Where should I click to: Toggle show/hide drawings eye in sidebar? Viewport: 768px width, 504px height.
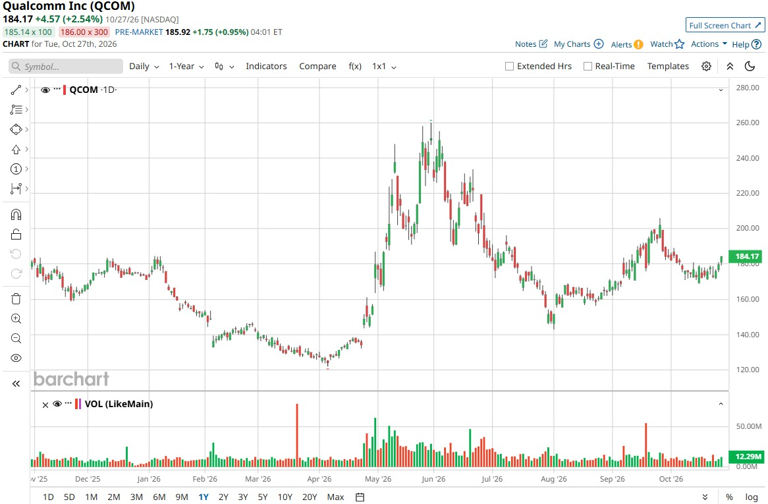click(16, 358)
